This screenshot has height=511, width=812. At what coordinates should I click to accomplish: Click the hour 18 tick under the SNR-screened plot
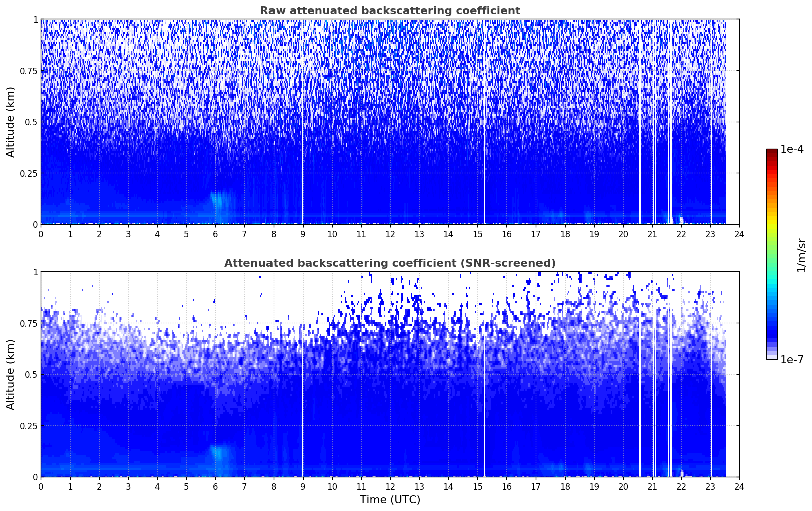click(565, 486)
